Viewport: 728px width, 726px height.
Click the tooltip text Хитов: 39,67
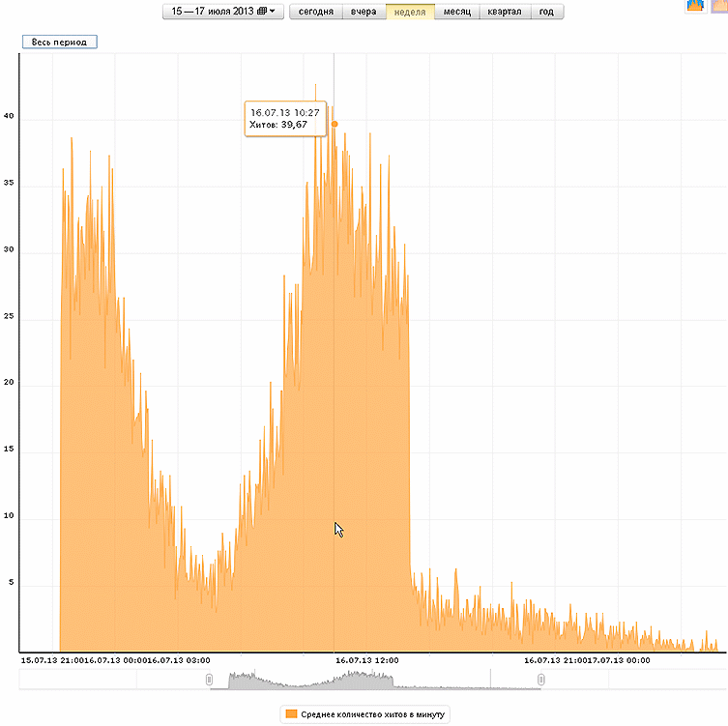[x=278, y=125]
